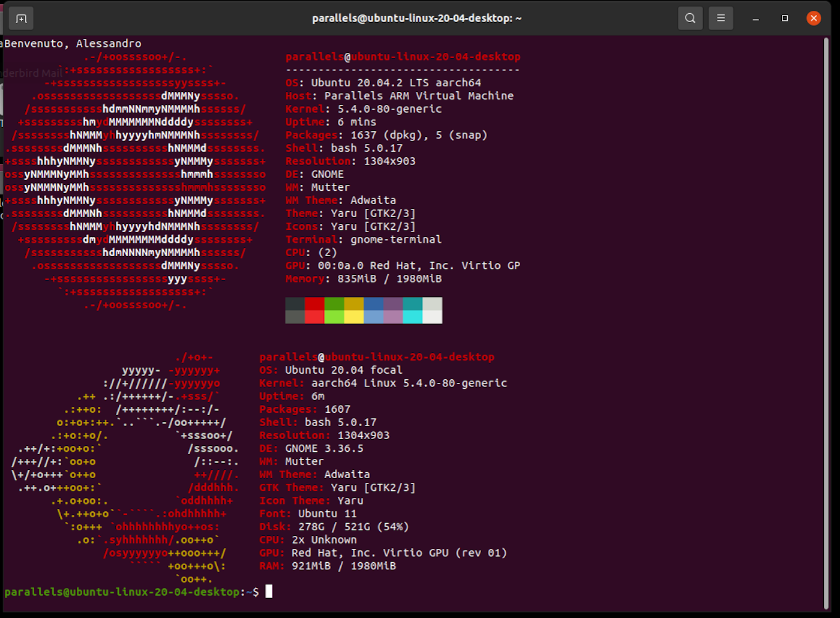Image resolution: width=840 pixels, height=618 pixels.
Task: Activate the search icon in the header bar
Action: click(x=690, y=18)
